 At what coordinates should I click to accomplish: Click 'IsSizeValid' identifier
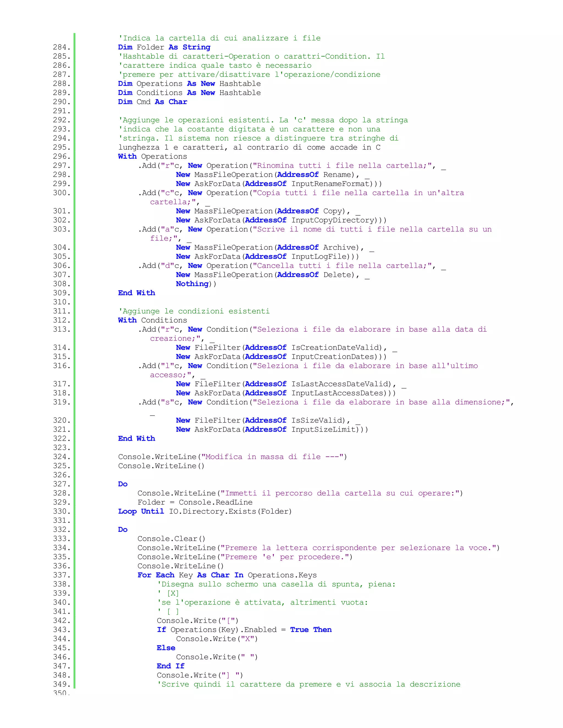[316, 420]
